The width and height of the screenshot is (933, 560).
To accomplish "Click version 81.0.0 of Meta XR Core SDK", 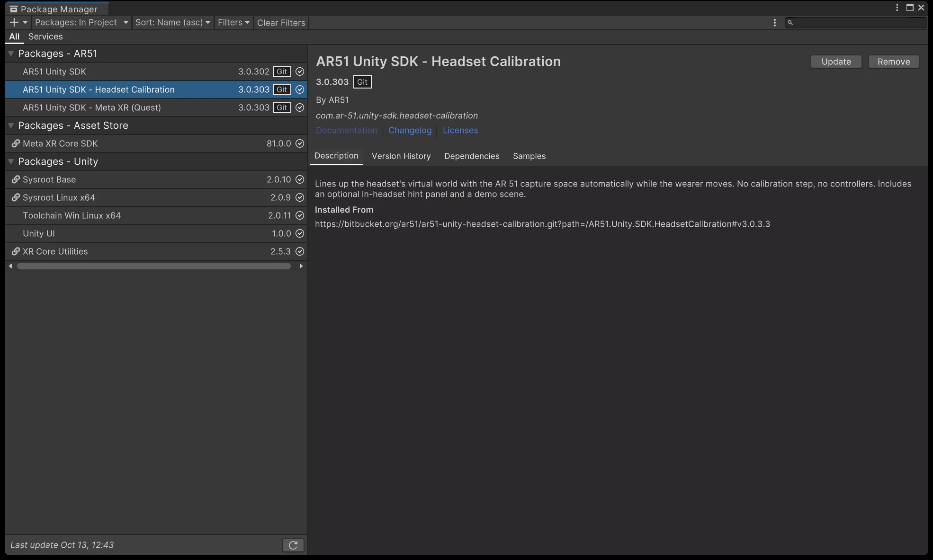I will click(278, 143).
